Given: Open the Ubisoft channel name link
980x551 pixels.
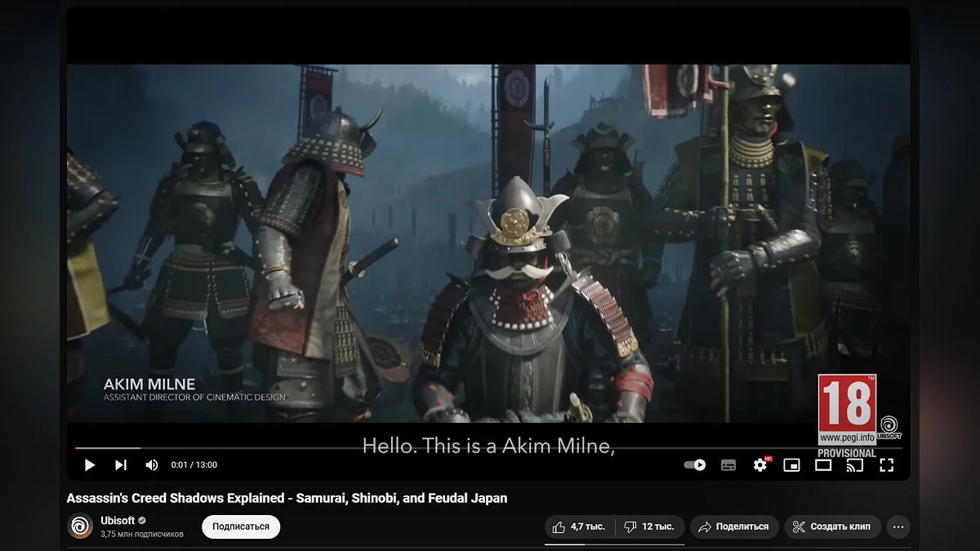Looking at the screenshot, I should pyautogui.click(x=117, y=520).
